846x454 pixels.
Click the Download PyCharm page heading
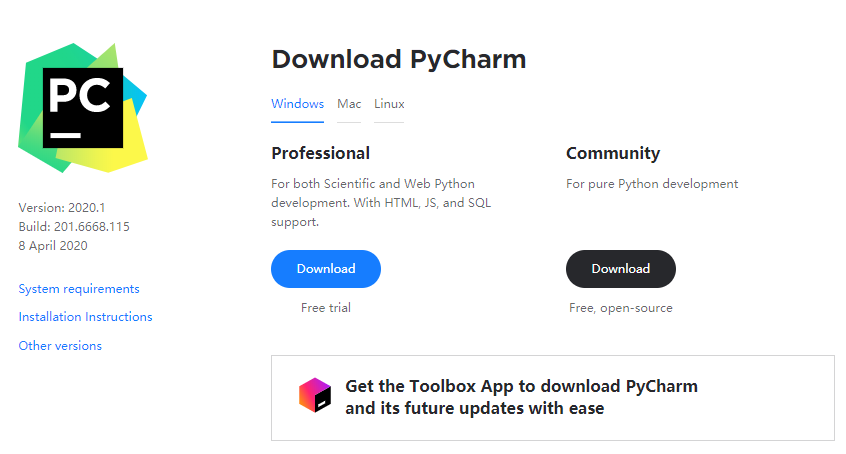point(399,59)
